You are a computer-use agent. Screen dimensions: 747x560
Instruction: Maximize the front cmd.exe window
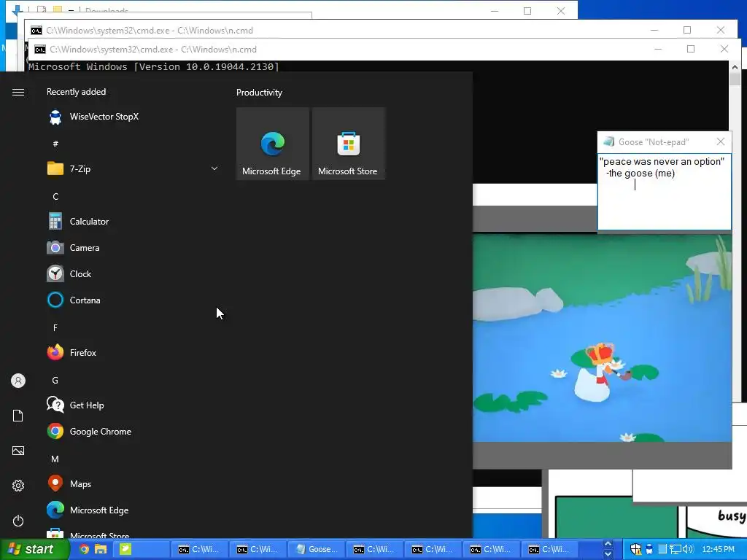tap(691, 49)
